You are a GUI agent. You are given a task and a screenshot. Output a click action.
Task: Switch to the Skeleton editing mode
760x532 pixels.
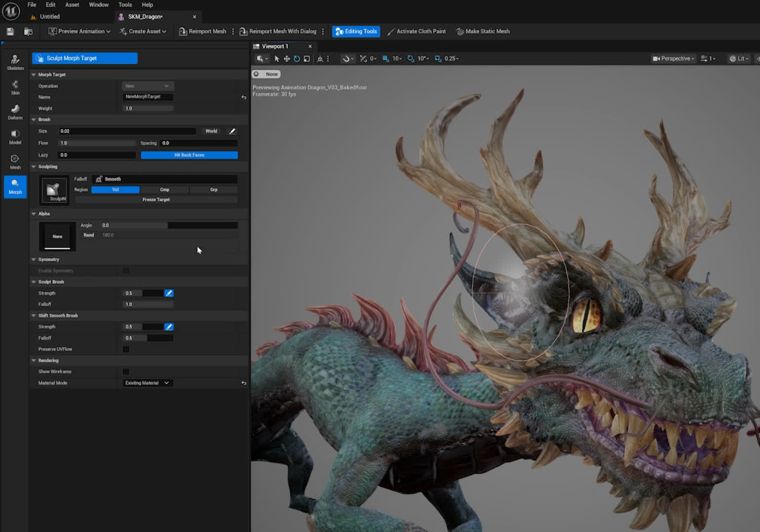(x=15, y=61)
